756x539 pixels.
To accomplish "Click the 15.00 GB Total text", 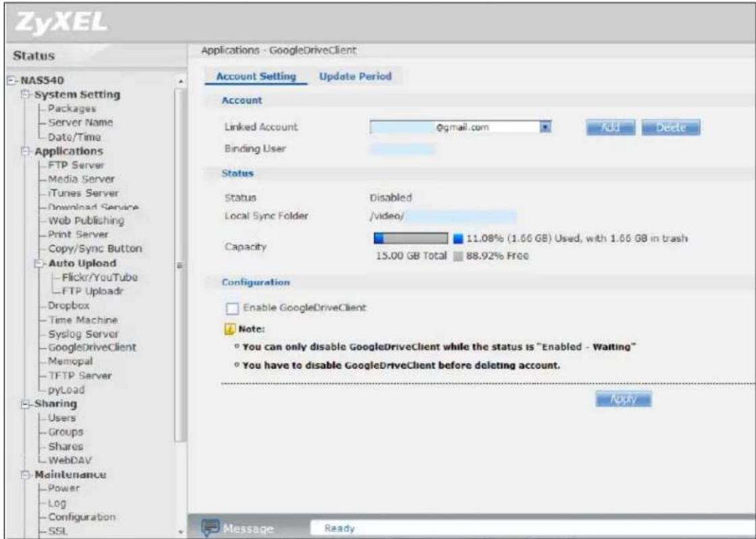I will coord(411,256).
